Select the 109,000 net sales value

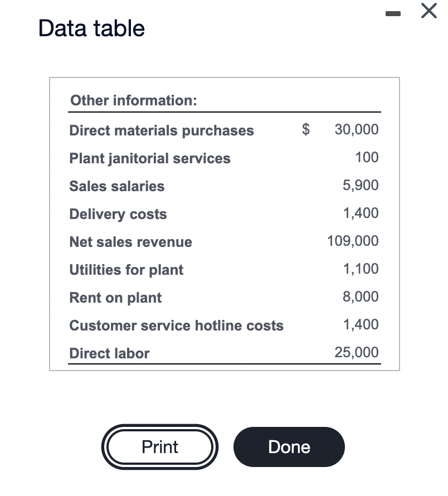(353, 241)
